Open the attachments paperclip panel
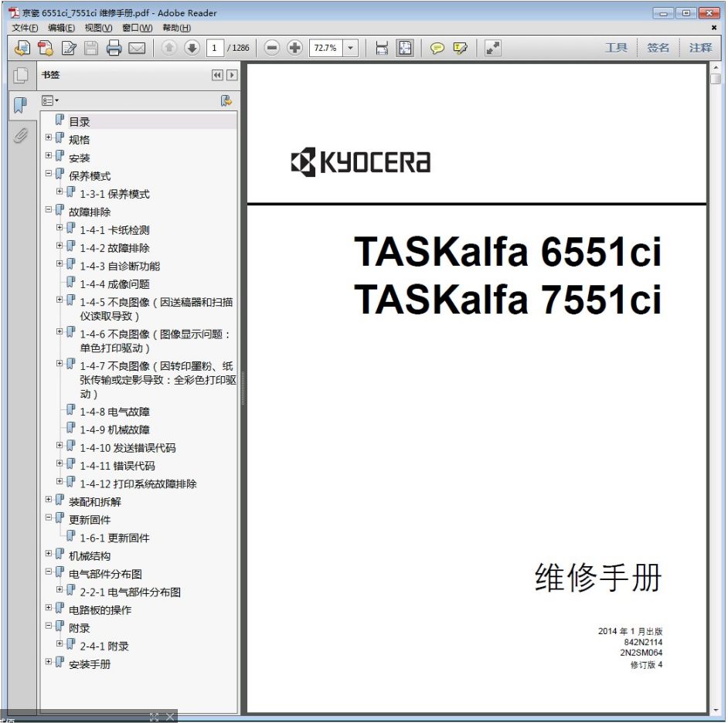Viewport: 728px width, 723px height. click(20, 135)
